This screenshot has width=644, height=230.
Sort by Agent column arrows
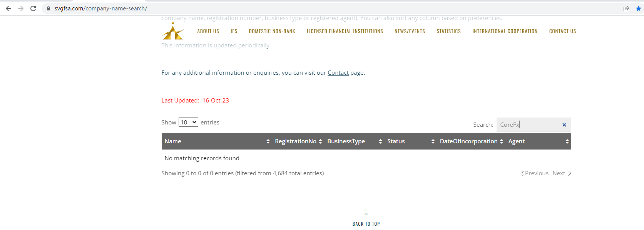click(x=567, y=141)
